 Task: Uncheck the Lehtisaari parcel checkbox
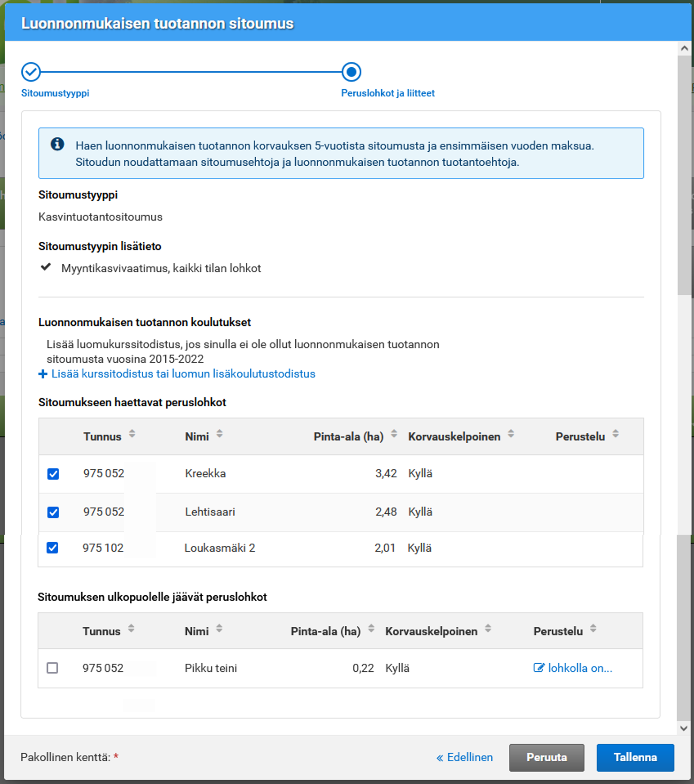tap(53, 512)
